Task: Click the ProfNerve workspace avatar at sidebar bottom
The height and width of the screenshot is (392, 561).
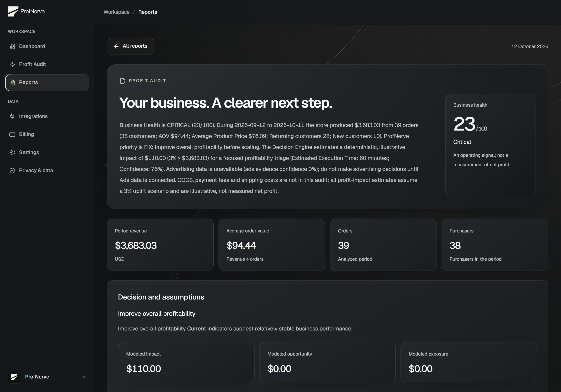Action: click(x=14, y=377)
